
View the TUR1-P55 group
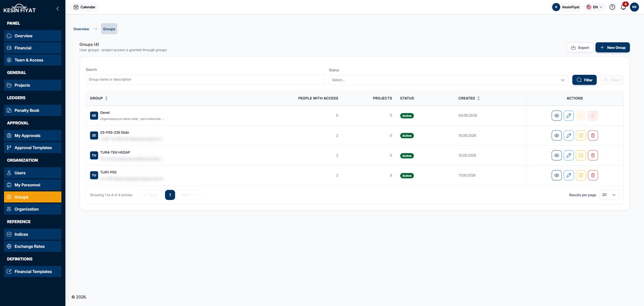[x=557, y=175]
